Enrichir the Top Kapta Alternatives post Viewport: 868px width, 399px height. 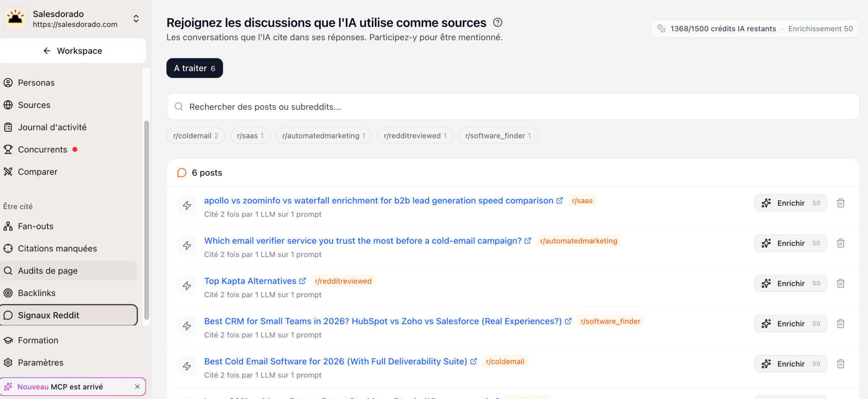tap(790, 283)
